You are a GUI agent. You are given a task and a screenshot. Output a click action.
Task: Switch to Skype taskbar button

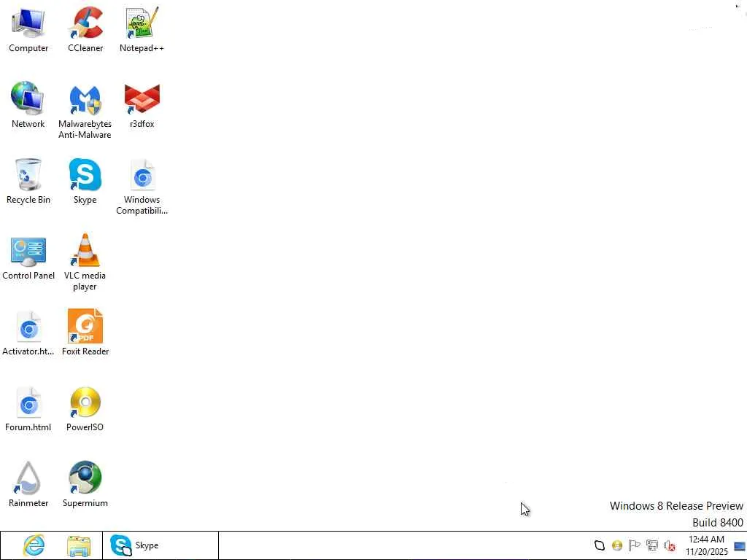pyautogui.click(x=160, y=545)
